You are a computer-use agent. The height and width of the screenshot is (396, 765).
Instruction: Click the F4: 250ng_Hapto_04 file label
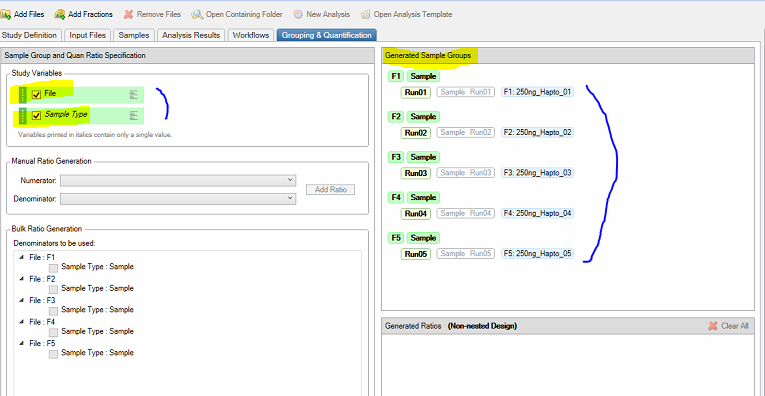[537, 213]
